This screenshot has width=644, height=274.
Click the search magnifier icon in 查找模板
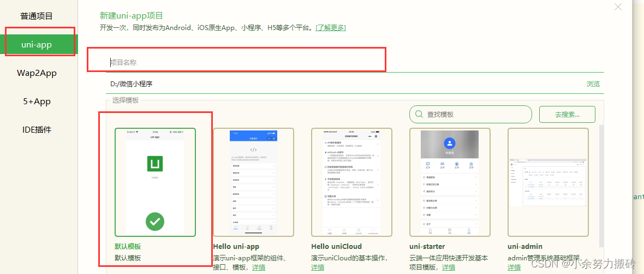coord(419,114)
